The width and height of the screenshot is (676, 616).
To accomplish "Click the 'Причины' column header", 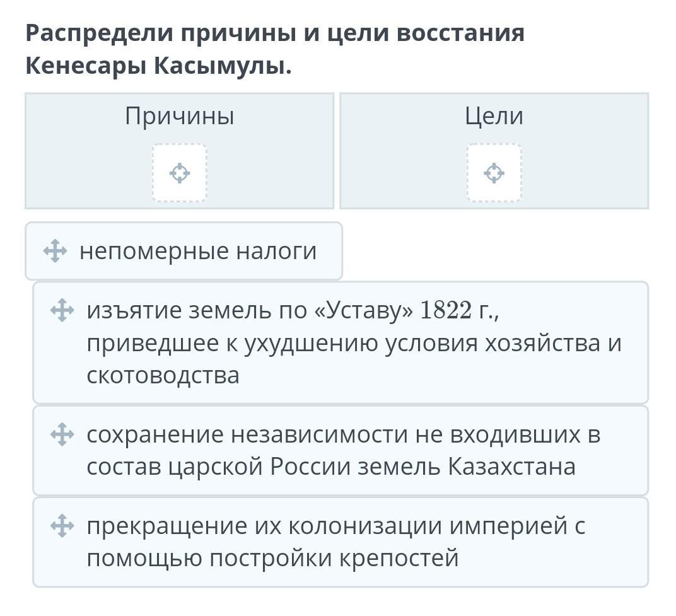I will pyautogui.click(x=180, y=116).
